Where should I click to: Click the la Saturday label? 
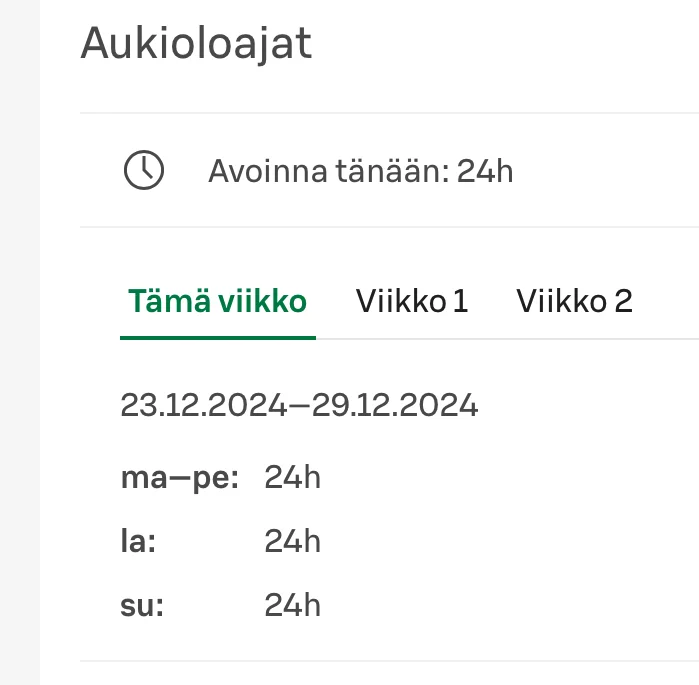[x=138, y=542]
